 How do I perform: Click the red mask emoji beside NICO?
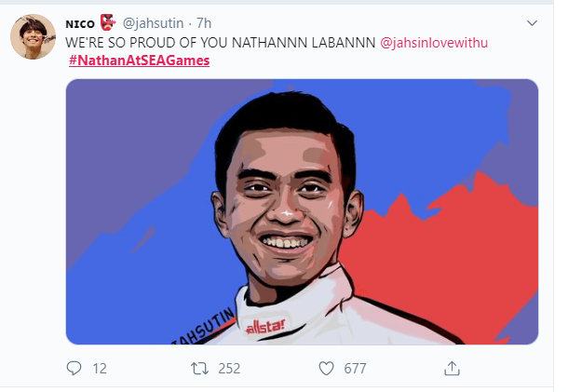pyautogui.click(x=108, y=22)
